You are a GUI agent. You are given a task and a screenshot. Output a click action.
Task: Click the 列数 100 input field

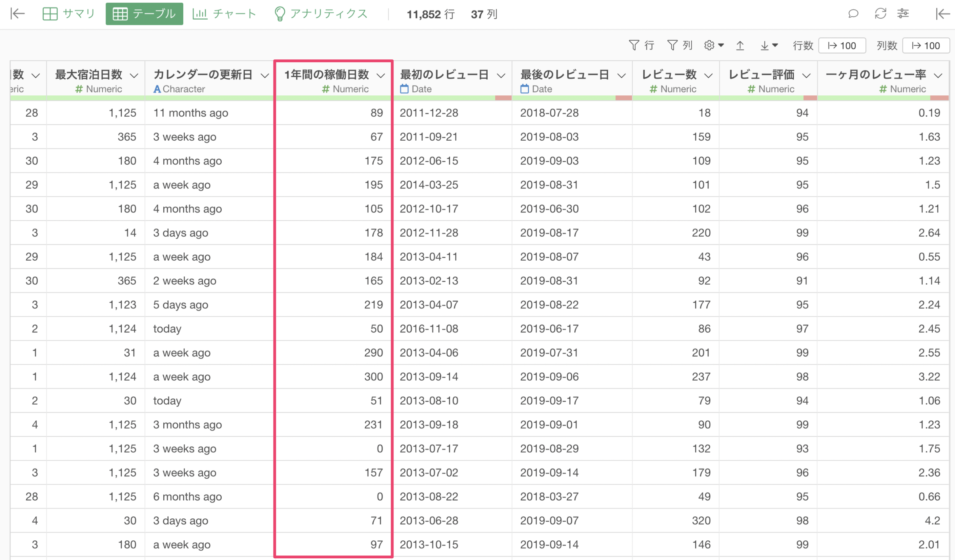(x=926, y=46)
